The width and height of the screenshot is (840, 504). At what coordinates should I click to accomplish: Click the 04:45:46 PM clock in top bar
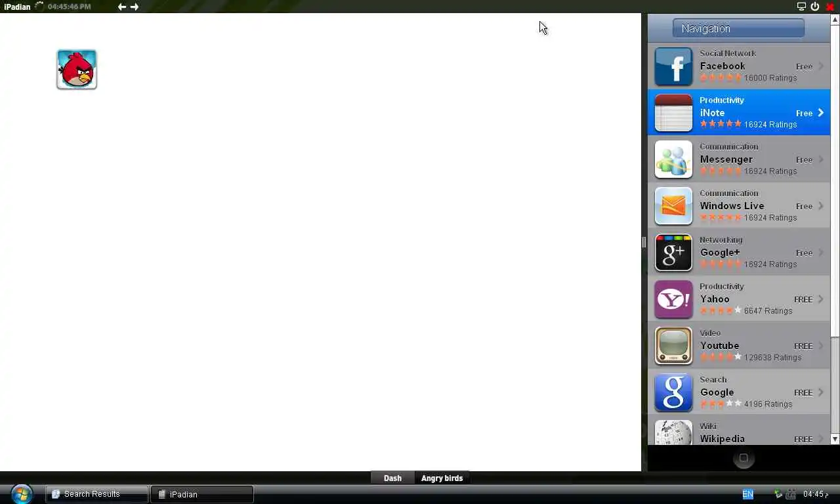pos(69,7)
